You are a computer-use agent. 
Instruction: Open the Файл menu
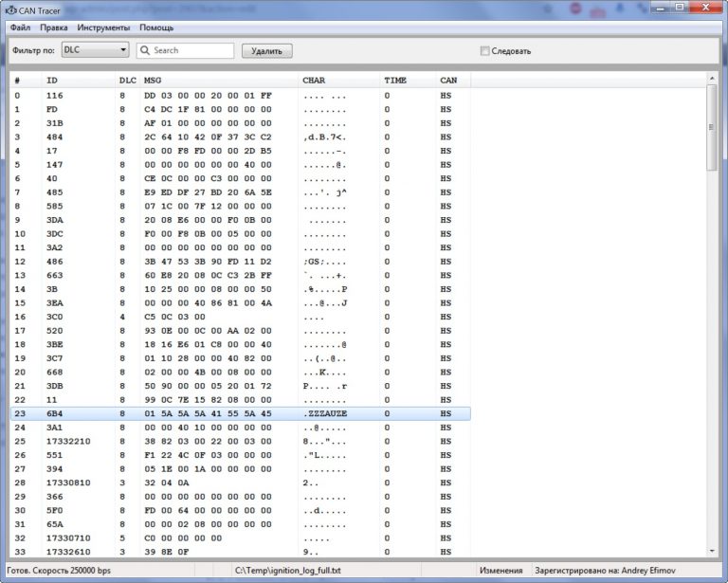tap(21, 27)
